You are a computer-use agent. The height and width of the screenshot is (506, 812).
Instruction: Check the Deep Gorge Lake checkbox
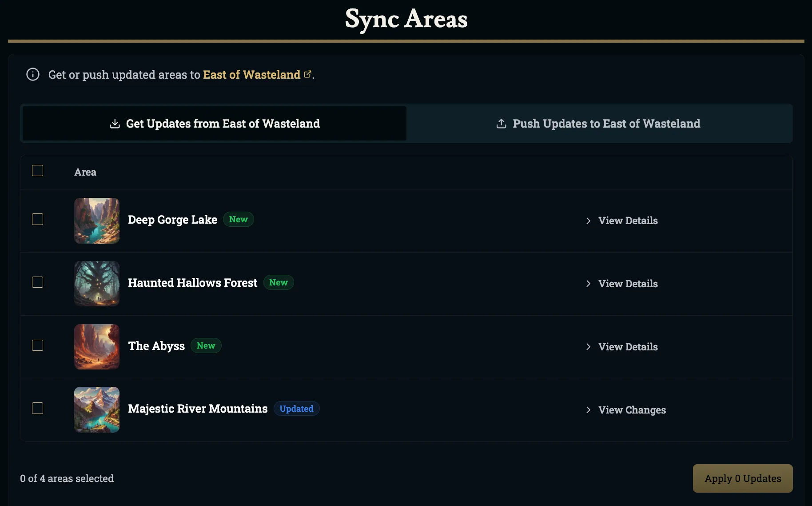[37, 219]
